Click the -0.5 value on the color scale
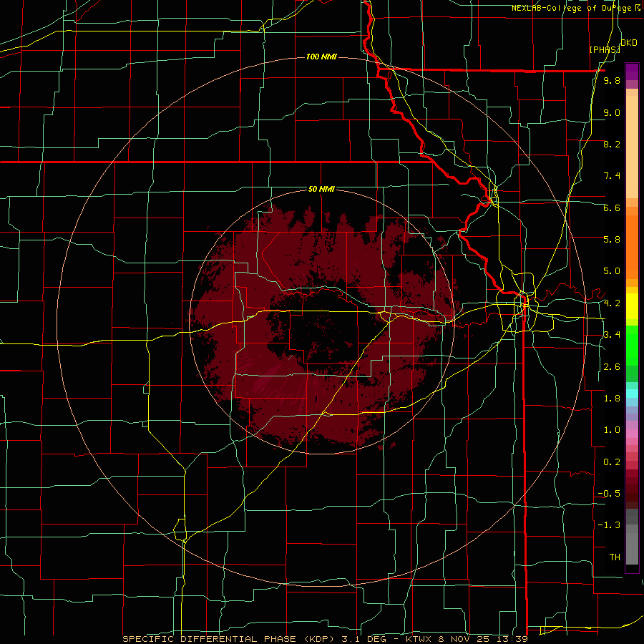Viewport: 644px width, 644px height. point(609,494)
